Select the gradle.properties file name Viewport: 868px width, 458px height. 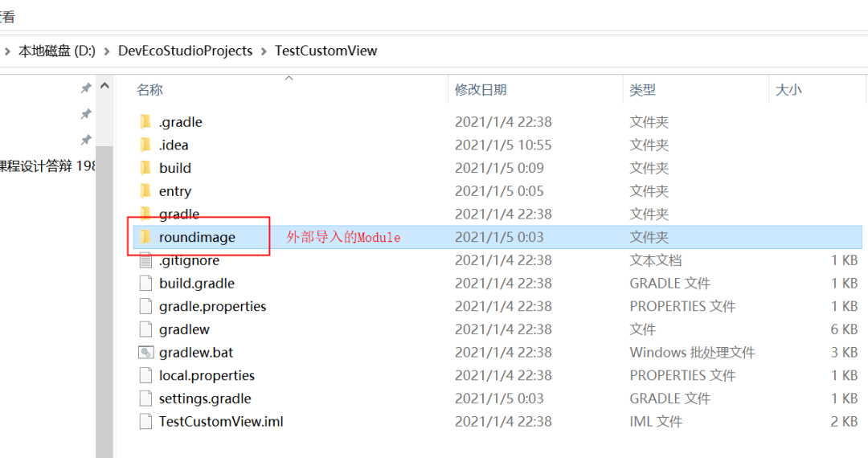click(x=212, y=306)
